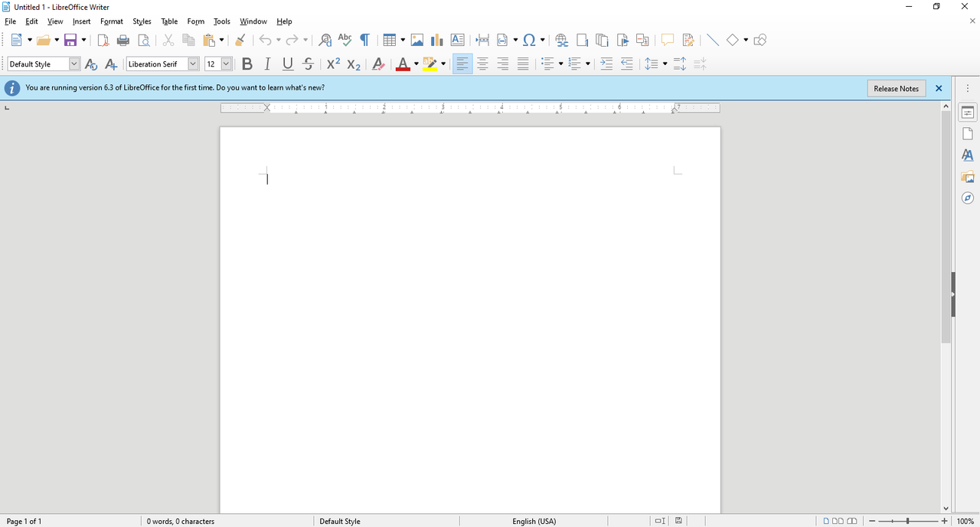The width and height of the screenshot is (980, 527).
Task: Click the Clear Direct Formatting icon
Action: [x=378, y=64]
